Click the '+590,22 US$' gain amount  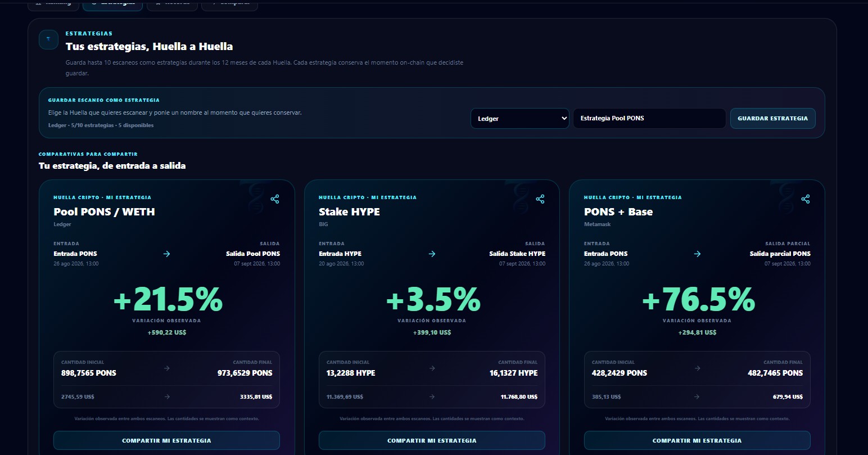click(x=167, y=332)
